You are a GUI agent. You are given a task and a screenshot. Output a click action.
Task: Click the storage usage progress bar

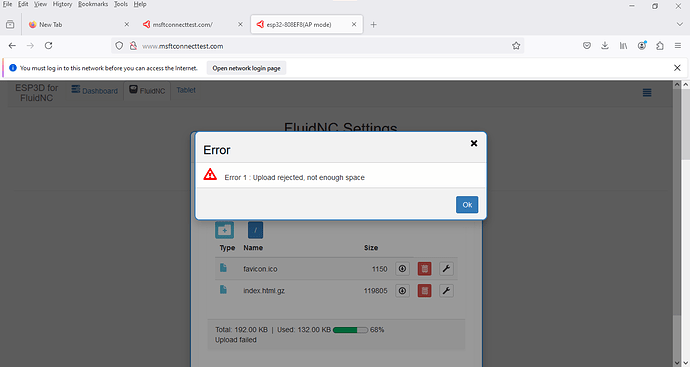coord(351,330)
